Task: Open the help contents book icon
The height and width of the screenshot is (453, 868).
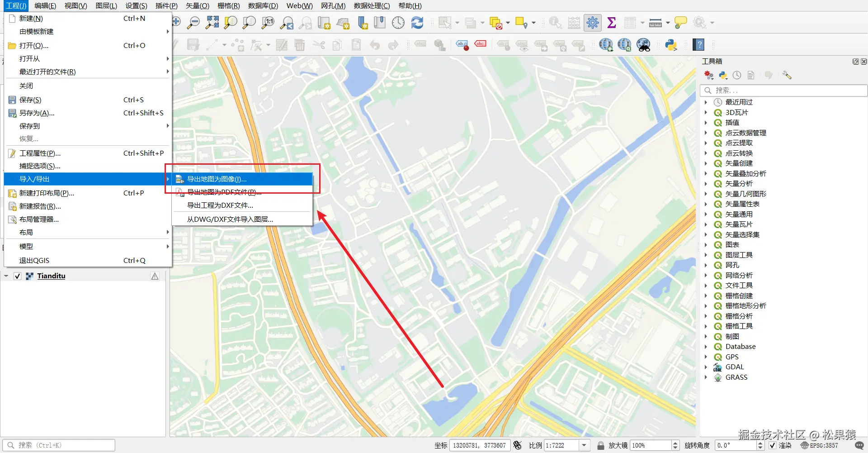Action: (x=699, y=45)
